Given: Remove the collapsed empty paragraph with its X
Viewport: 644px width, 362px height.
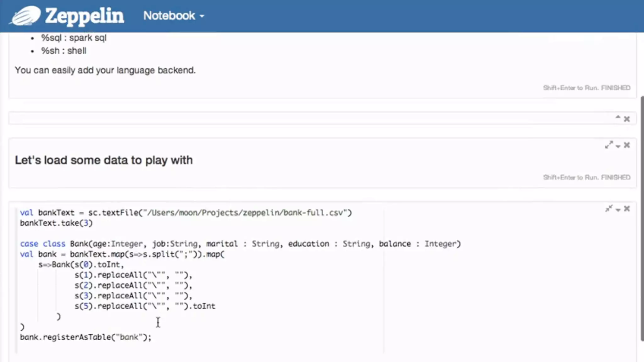Looking at the screenshot, I should coord(627,119).
